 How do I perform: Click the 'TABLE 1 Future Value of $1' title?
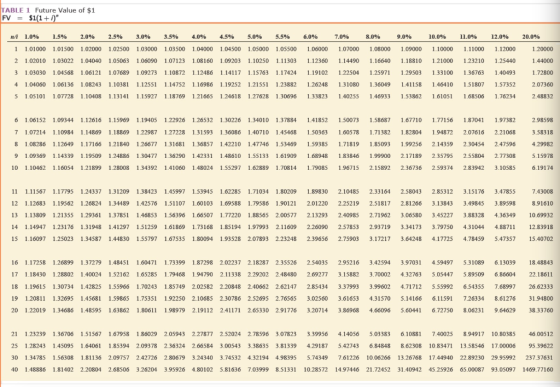tap(48, 10)
